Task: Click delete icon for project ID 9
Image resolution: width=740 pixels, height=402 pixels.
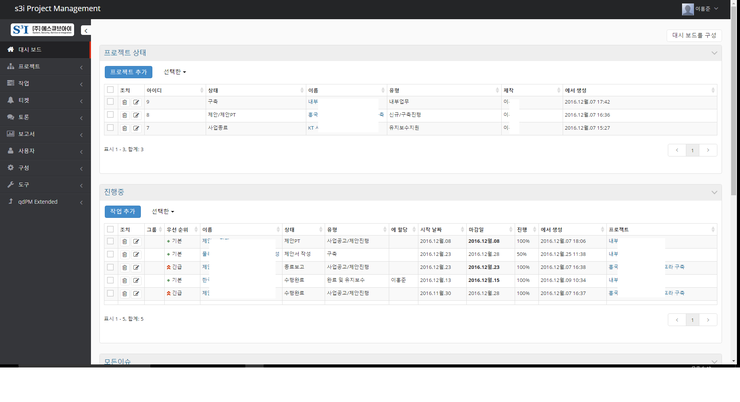Action: pyautogui.click(x=125, y=102)
